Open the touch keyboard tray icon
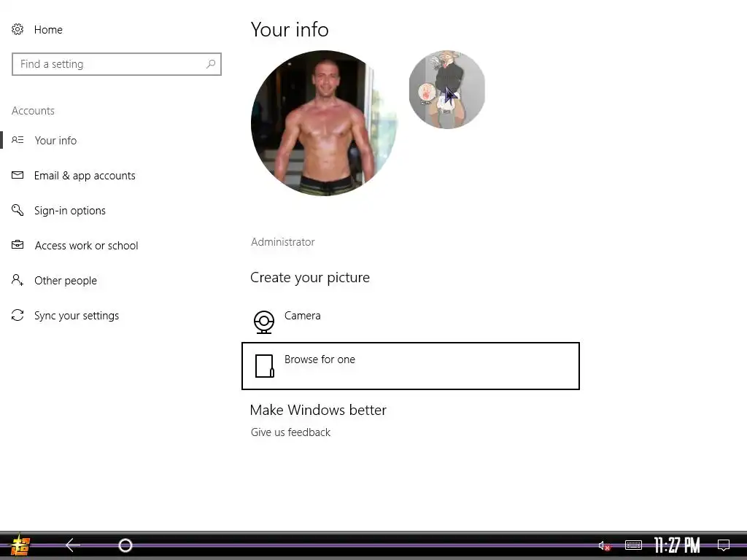 [x=633, y=545]
